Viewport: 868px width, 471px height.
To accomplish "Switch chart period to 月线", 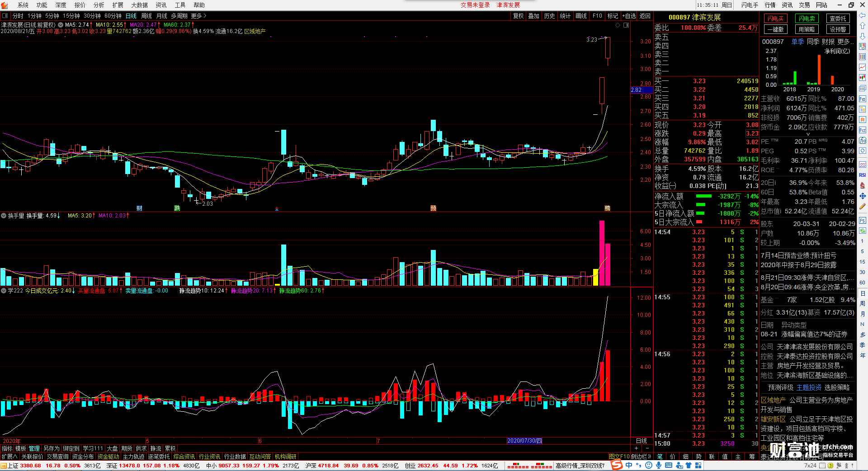I will (x=161, y=16).
